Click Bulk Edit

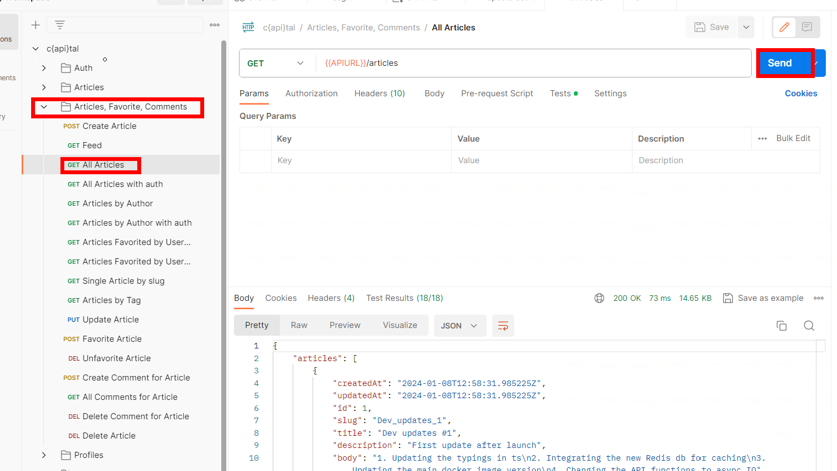coord(793,138)
